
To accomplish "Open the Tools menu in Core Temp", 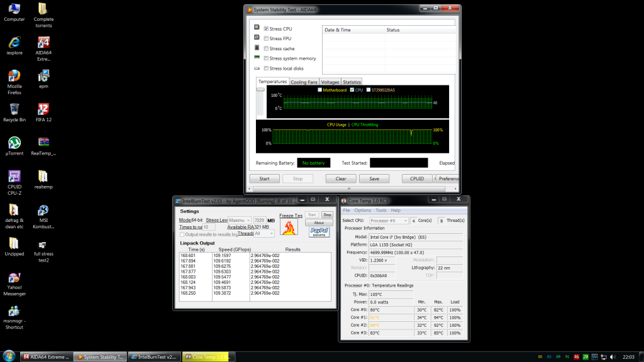I will 381,211.
